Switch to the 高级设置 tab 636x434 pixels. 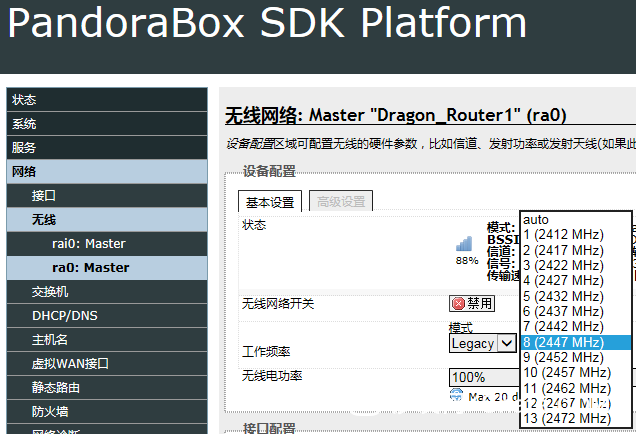click(x=341, y=201)
